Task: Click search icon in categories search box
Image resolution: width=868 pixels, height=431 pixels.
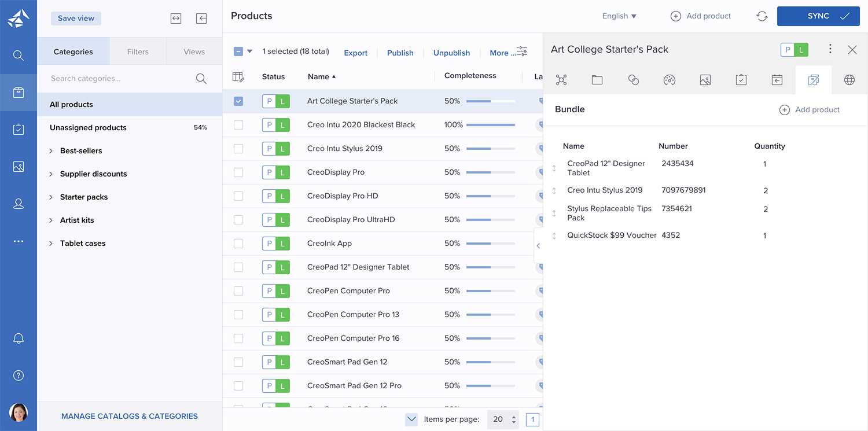Action: [x=201, y=79]
